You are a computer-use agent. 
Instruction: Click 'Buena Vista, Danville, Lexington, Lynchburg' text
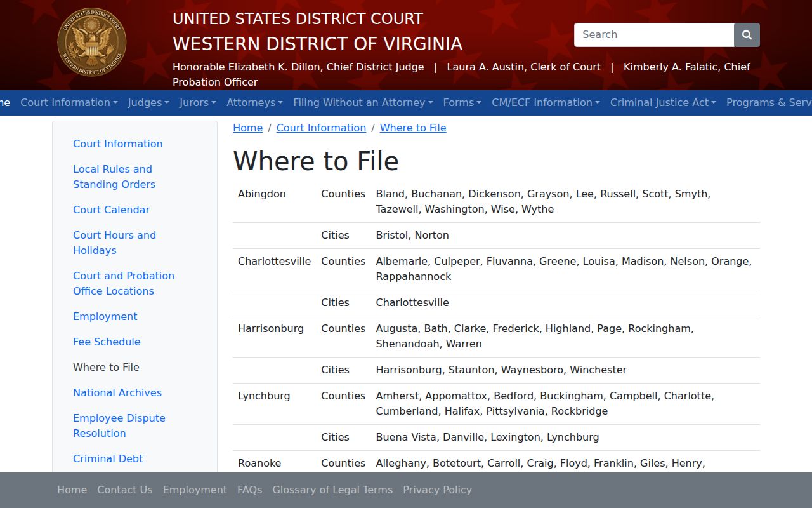[x=487, y=437]
